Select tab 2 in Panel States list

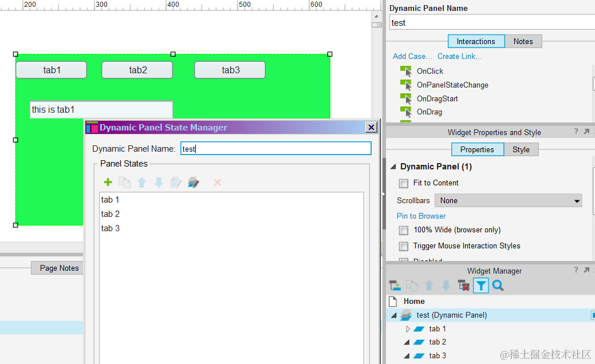110,214
